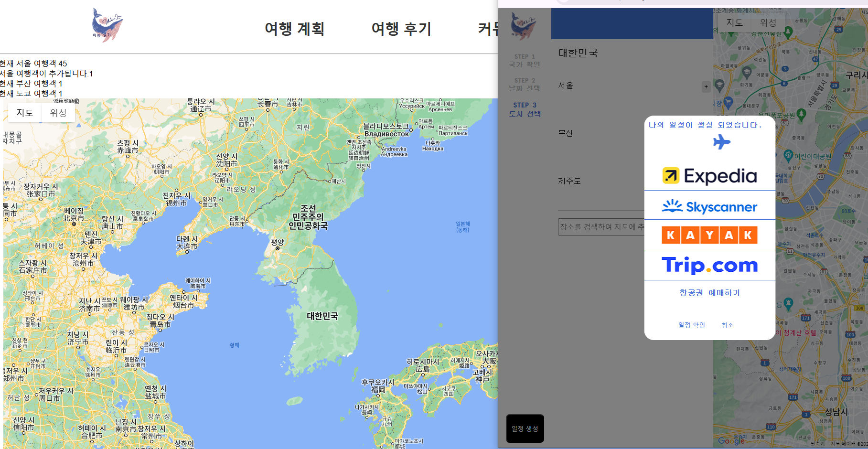
Task: Click Google logo on the right map
Action: point(731,441)
